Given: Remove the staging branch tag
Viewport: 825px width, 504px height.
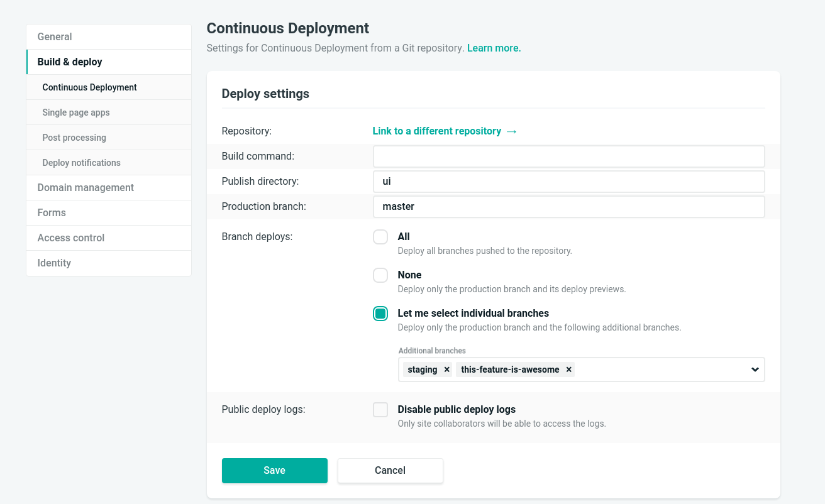Looking at the screenshot, I should click(447, 370).
